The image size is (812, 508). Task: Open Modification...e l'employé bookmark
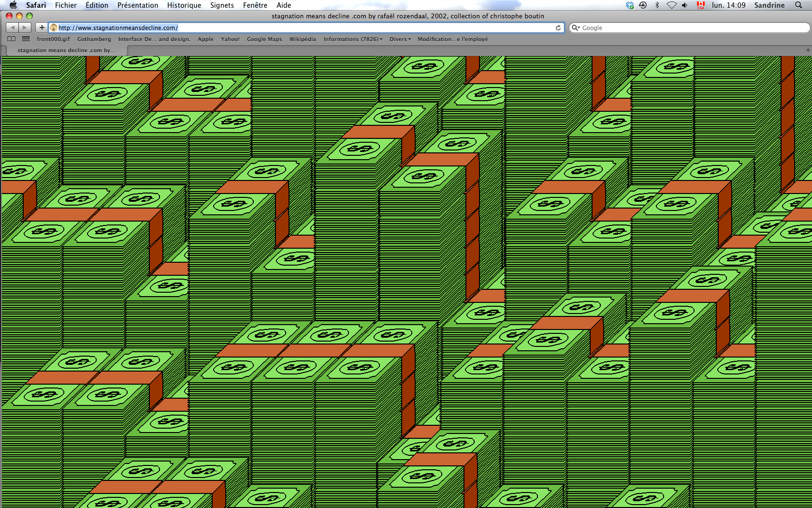453,39
